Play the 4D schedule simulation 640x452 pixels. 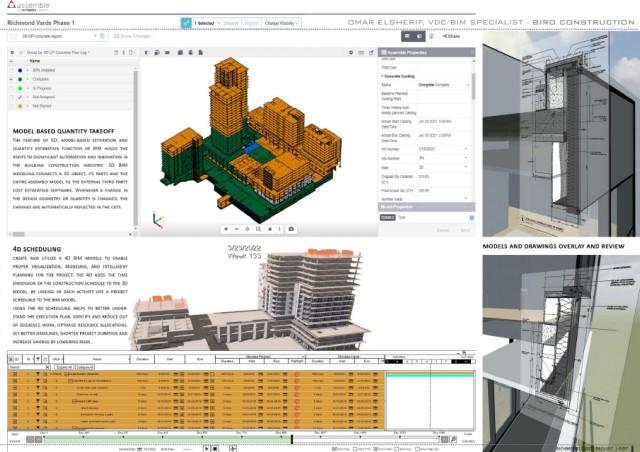(x=207, y=448)
